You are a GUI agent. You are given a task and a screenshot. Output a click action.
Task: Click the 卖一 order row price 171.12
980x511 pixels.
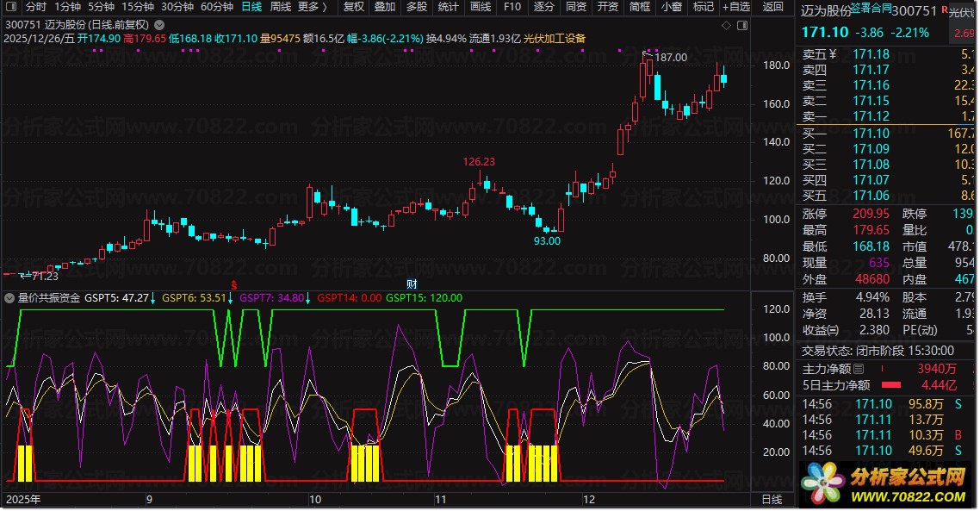(871, 116)
